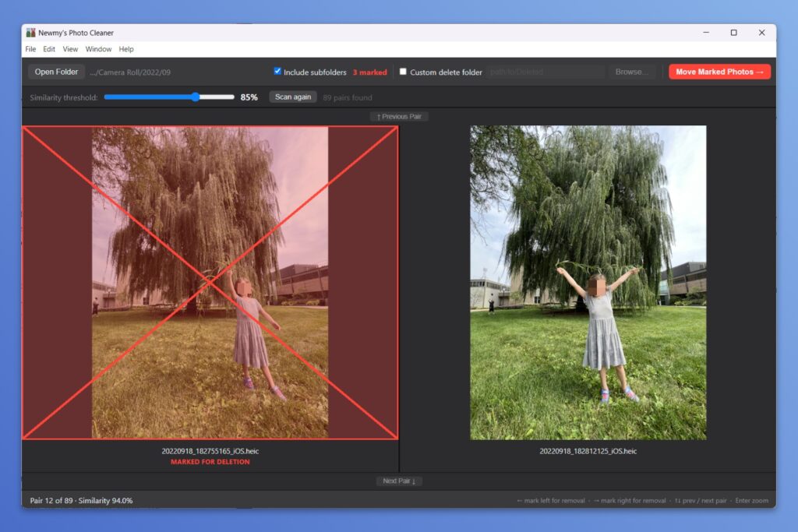
Task: Minimize the Photo Cleaner window
Action: coord(705,33)
